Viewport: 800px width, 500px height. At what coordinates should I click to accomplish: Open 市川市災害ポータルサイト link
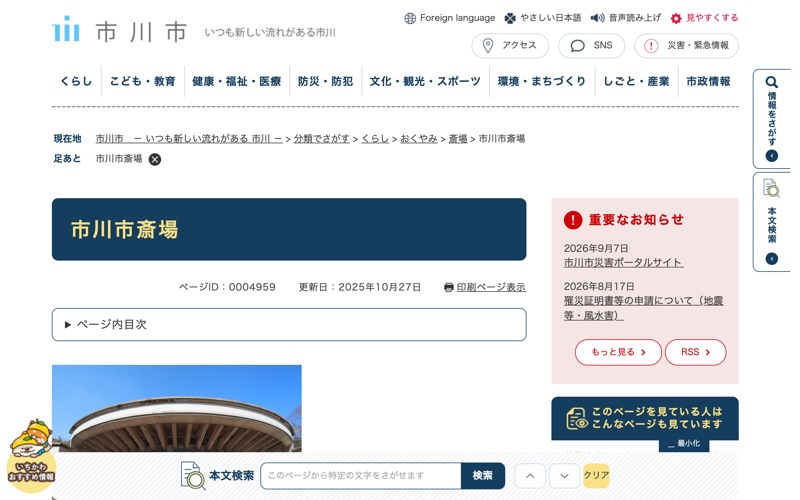(x=623, y=262)
